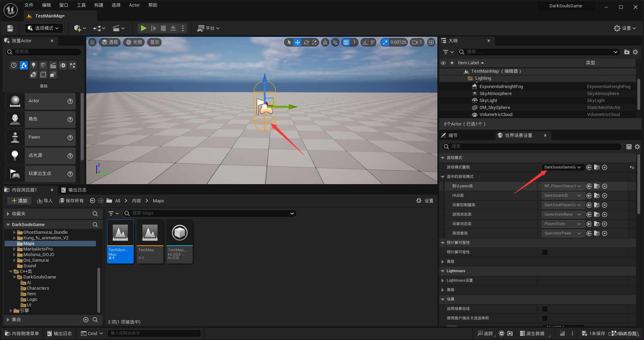Click search icon beside DarkSoulsGame tree header
Image resolution: width=644 pixels, height=340 pixels.
point(95,225)
